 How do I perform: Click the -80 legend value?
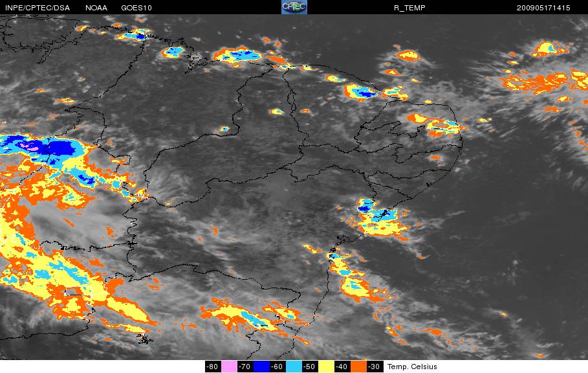click(x=213, y=367)
